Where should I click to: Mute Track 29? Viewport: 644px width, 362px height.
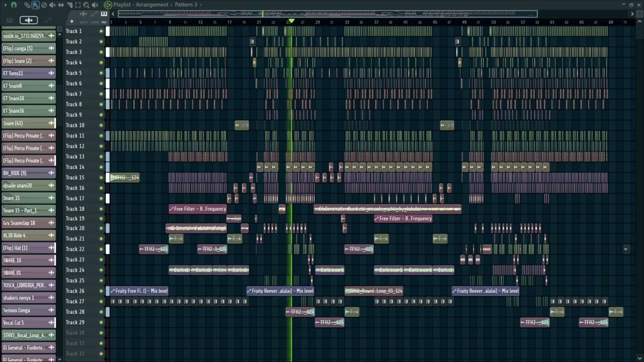[101, 322]
